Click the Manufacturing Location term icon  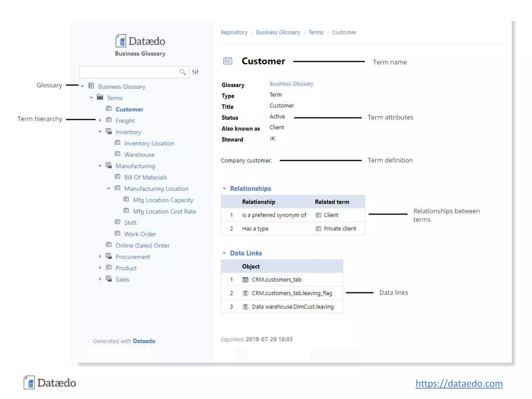point(117,188)
